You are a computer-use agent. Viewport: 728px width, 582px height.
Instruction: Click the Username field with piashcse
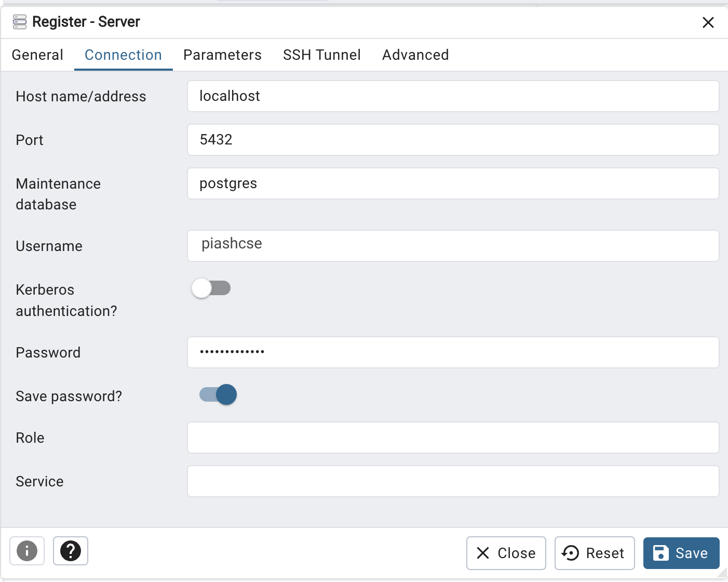point(453,246)
